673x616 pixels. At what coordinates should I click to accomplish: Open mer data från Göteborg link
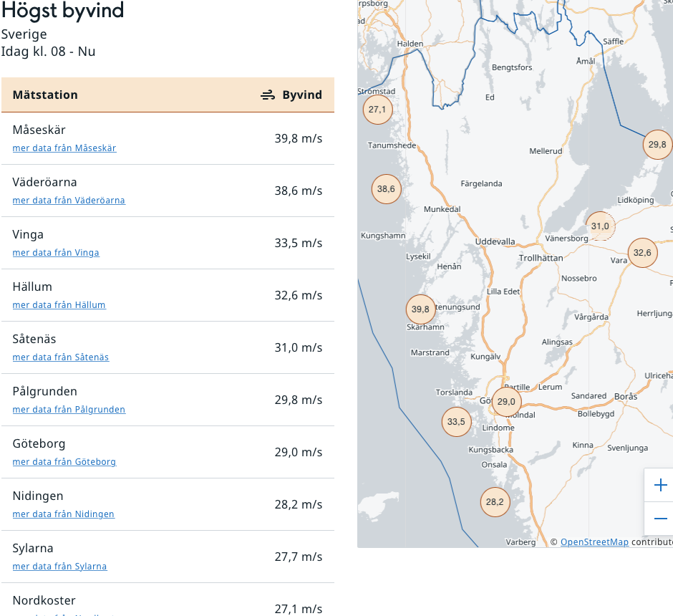pyautogui.click(x=64, y=462)
